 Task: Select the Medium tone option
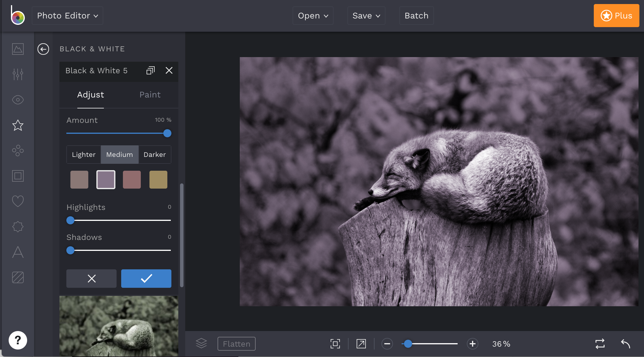[119, 155]
